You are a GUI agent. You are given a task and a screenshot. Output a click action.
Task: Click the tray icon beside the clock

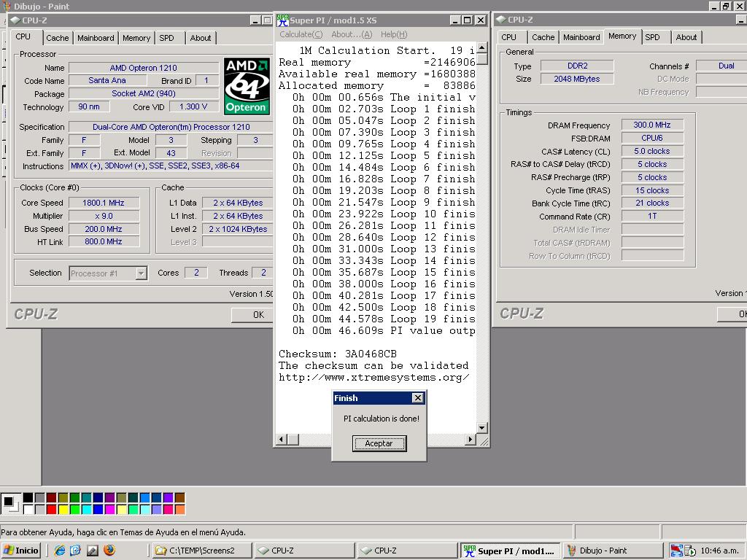tap(690, 551)
